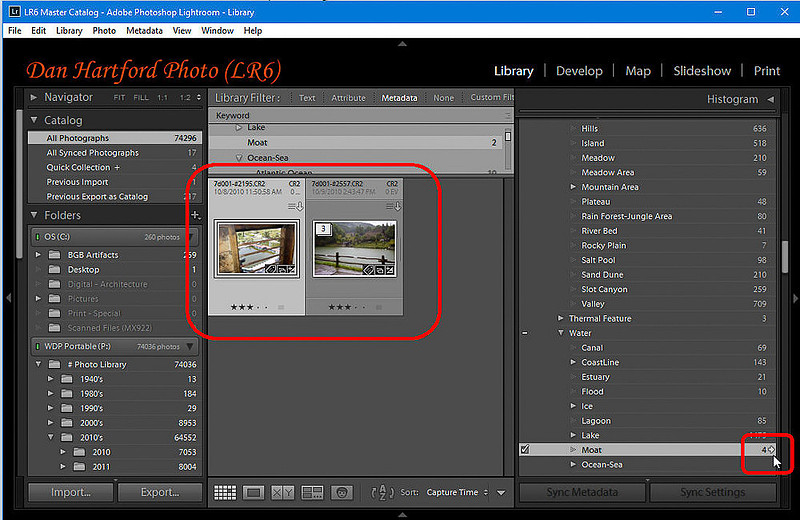This screenshot has height=520, width=800.
Task: Click BGB Artifacts folder icon
Action: 54,255
